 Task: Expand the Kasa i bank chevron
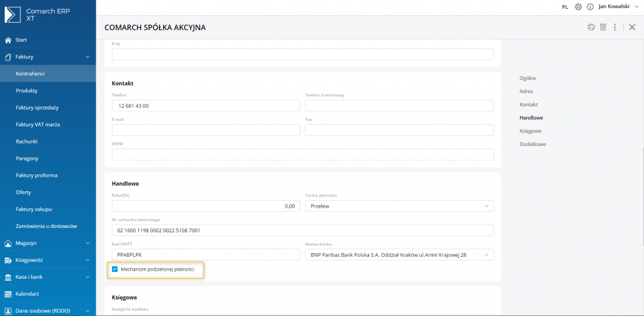click(x=87, y=278)
